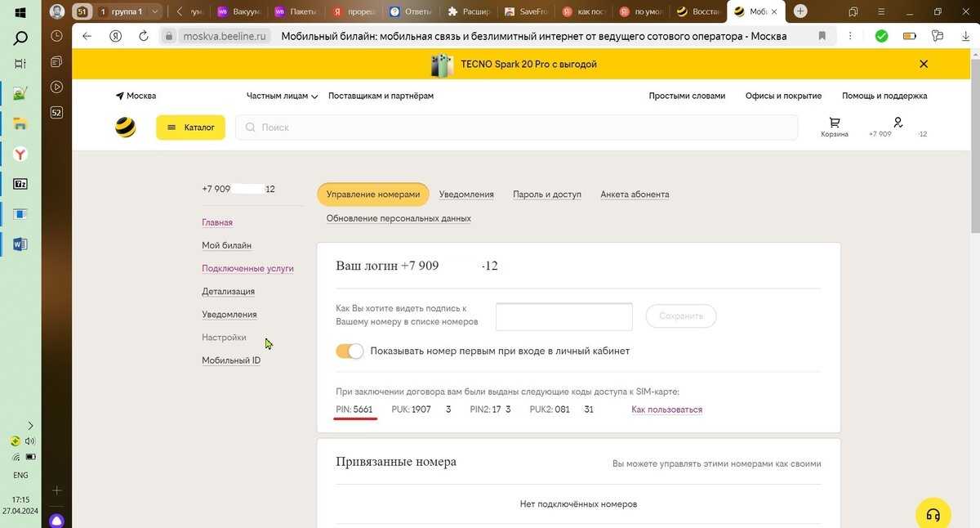The image size is (980, 528).
Task: Open the site protection shield icon
Action: pyautogui.click(x=880, y=35)
